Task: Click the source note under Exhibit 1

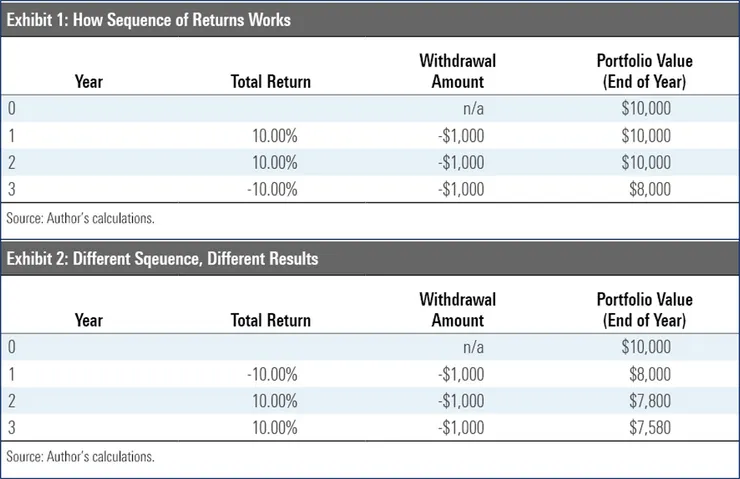Action: coord(81,217)
